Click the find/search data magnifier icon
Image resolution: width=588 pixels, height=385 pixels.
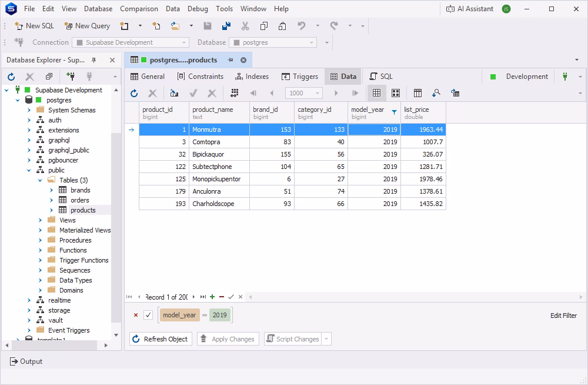click(x=436, y=93)
